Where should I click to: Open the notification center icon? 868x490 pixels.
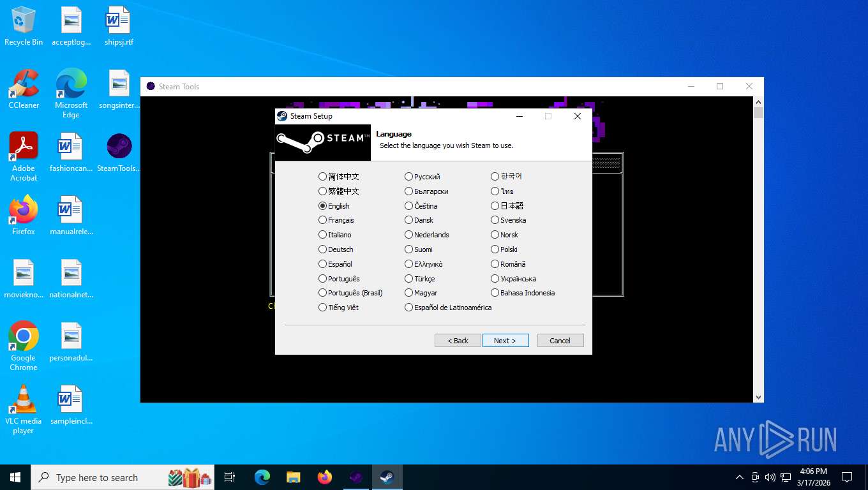(x=847, y=477)
